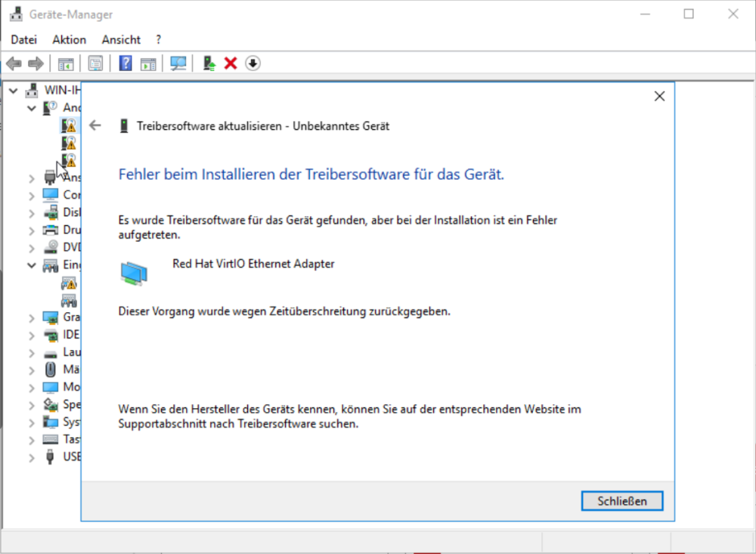Screen dimensions: 756x554
Task: Click the action pane toolbar icon
Action: click(x=148, y=63)
